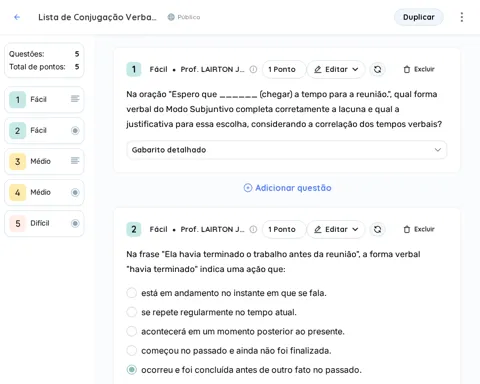This screenshot has width=480, height=384.
Task: Click the globe Público visibility indicator
Action: click(184, 17)
